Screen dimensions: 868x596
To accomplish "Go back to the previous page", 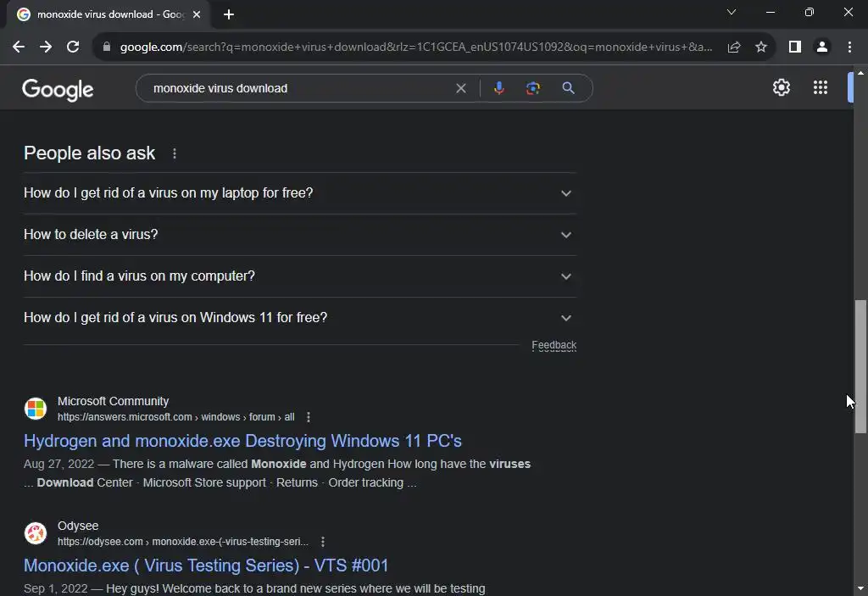I will pos(19,47).
